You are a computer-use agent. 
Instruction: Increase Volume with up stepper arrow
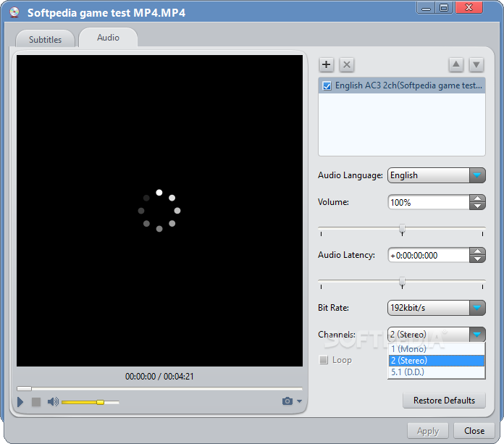click(x=477, y=198)
